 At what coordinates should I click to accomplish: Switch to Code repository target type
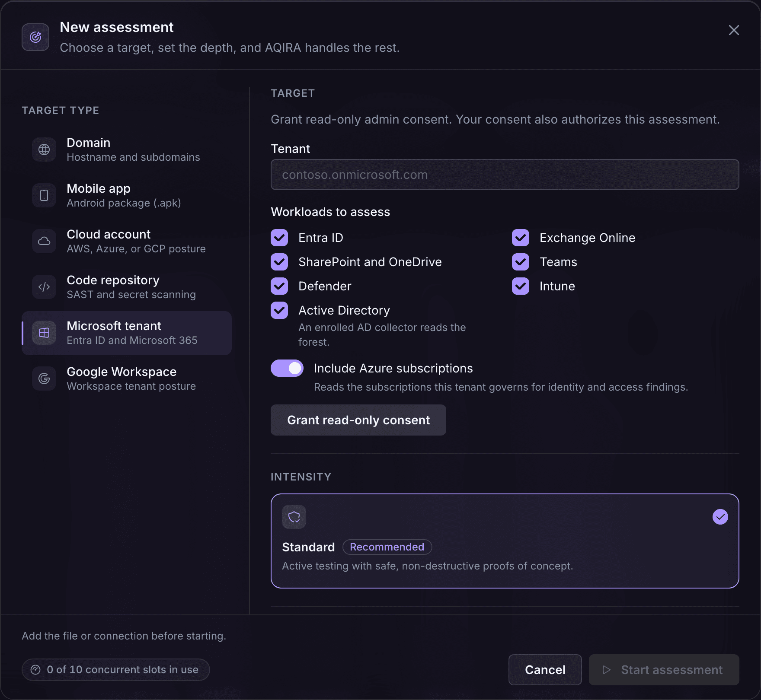(127, 287)
